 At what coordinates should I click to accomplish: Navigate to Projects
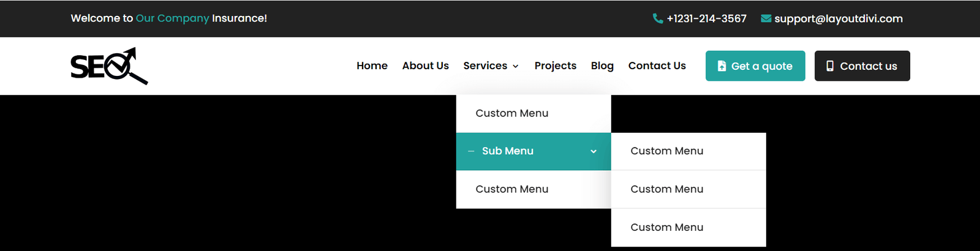click(555, 66)
